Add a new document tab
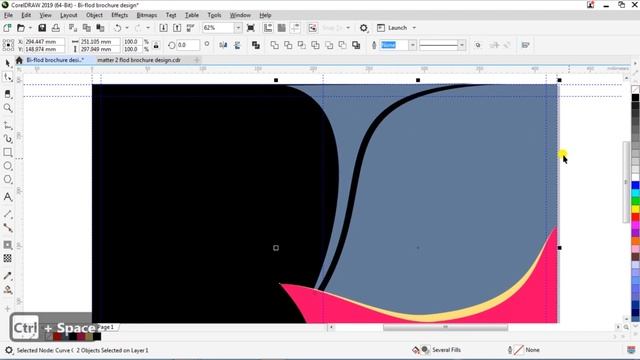 197,60
